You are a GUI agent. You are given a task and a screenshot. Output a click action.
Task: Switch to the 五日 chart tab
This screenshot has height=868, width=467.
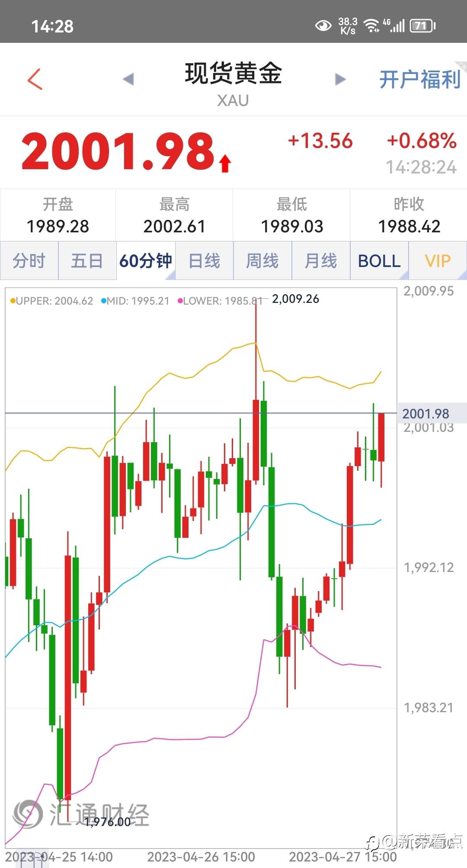pyautogui.click(x=87, y=261)
